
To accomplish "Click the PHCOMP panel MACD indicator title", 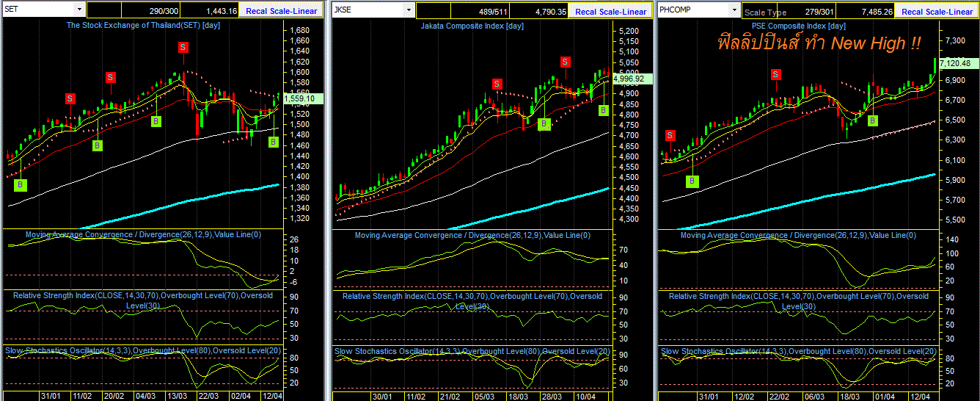I will click(x=798, y=235).
